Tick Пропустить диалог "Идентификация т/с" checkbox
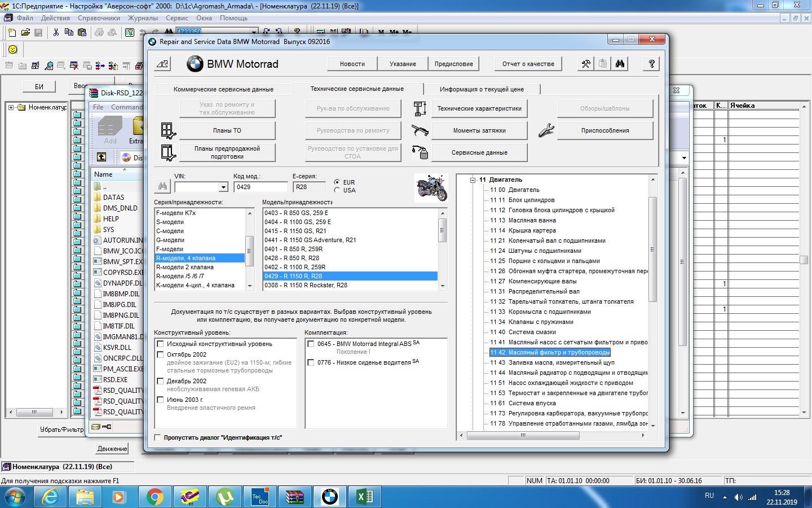 pos(158,437)
